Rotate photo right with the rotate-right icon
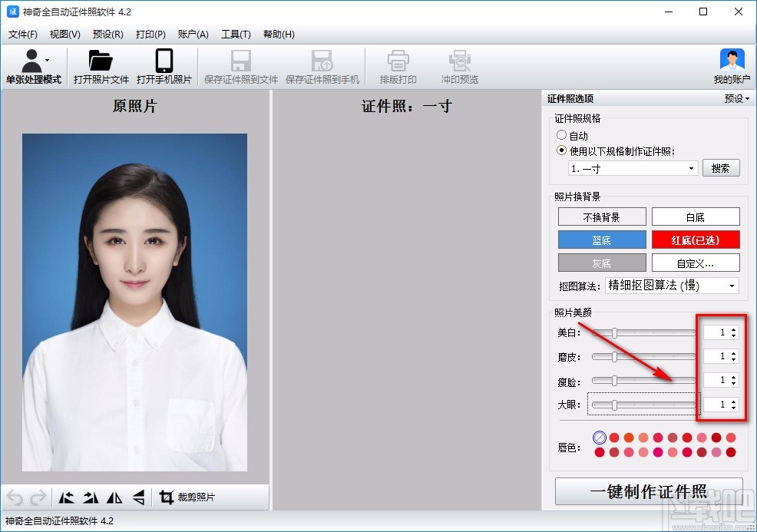This screenshot has width=757, height=532. tap(91, 497)
